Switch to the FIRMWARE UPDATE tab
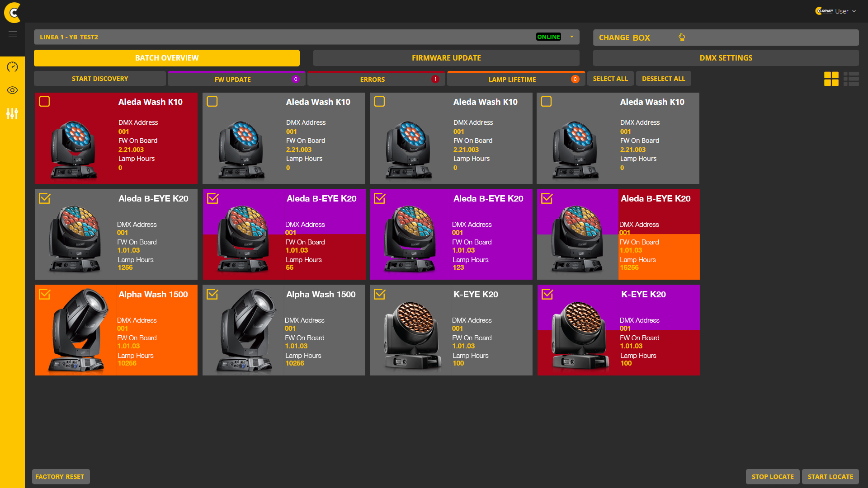Viewport: 868px width, 488px height. [x=446, y=58]
